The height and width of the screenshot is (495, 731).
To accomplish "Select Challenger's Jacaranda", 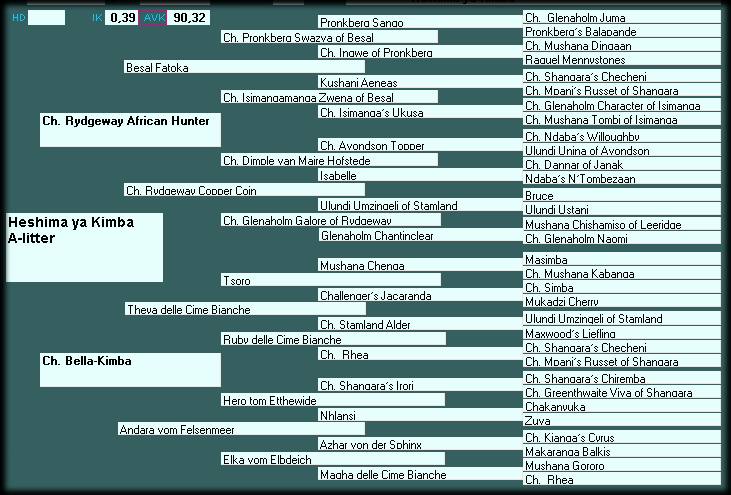I will point(421,295).
